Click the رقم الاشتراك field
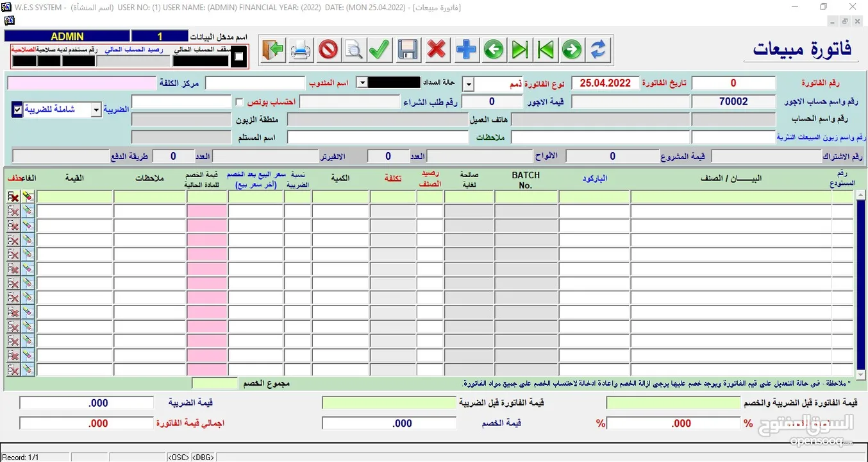 pos(766,156)
